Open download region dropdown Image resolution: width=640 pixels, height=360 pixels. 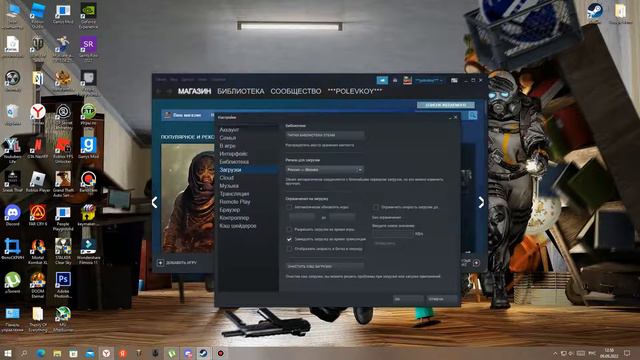pyautogui.click(x=324, y=170)
